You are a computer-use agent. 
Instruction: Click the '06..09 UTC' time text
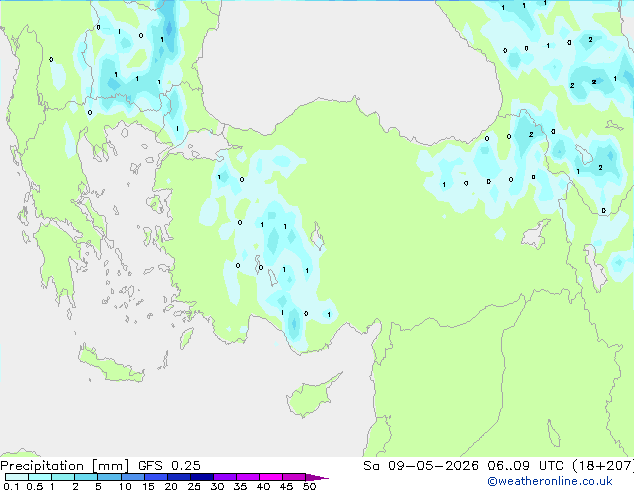pyautogui.click(x=525, y=466)
